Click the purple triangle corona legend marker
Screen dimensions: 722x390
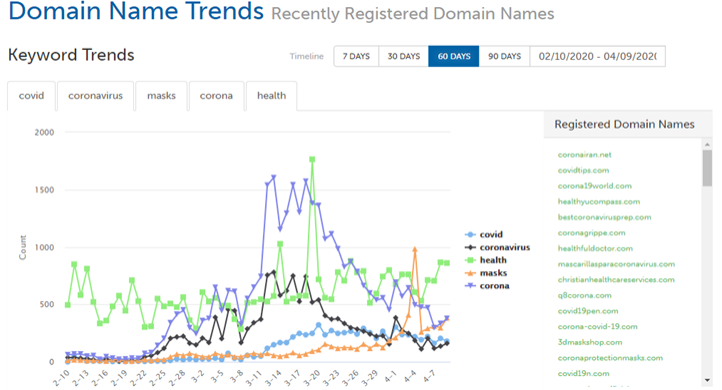pos(470,286)
